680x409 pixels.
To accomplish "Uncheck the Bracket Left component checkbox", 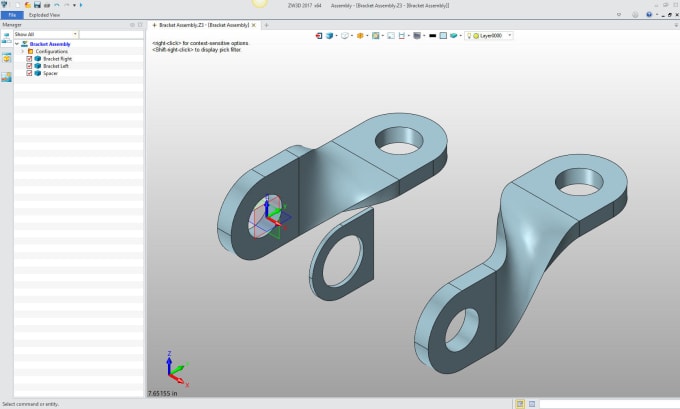I will click(29, 66).
